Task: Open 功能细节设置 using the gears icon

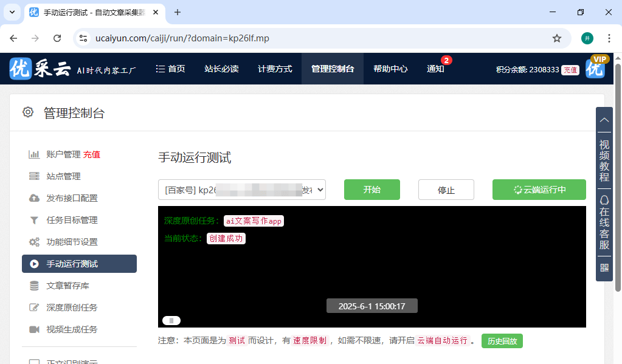Action: pyautogui.click(x=35, y=241)
